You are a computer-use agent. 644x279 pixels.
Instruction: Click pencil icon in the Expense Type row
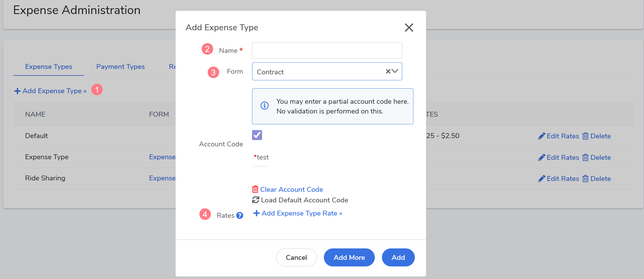(541, 158)
